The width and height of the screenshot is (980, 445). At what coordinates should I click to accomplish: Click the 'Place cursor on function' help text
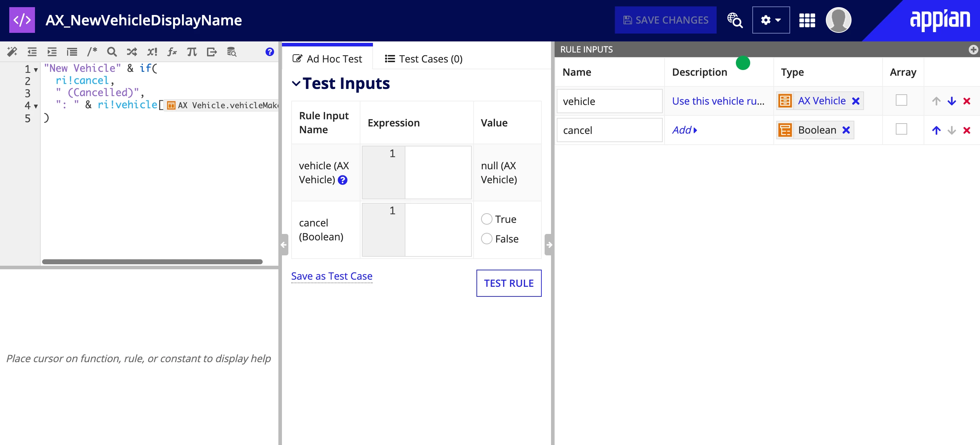tap(138, 358)
